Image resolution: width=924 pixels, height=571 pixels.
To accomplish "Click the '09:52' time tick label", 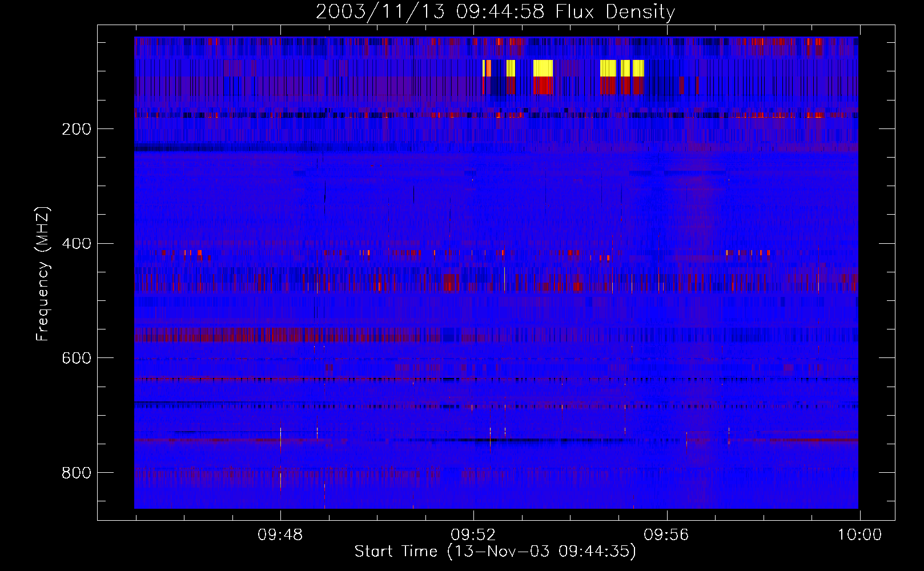I will 473,535.
